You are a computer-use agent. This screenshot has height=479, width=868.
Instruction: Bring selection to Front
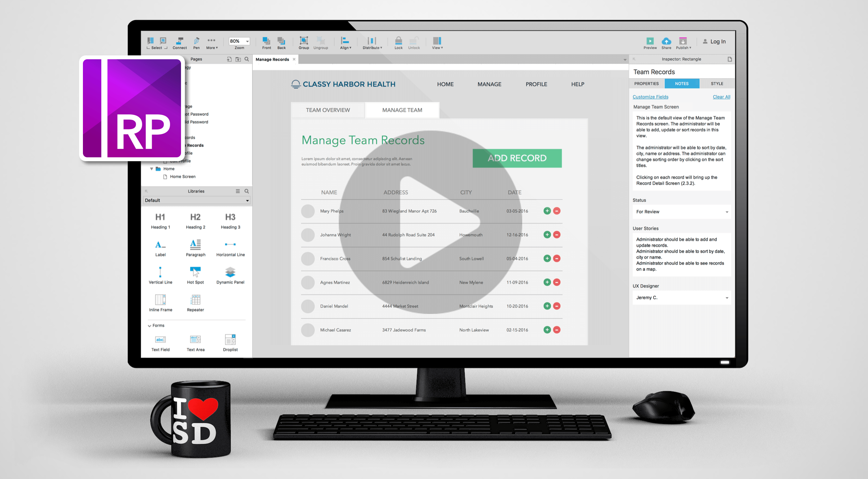(x=266, y=43)
